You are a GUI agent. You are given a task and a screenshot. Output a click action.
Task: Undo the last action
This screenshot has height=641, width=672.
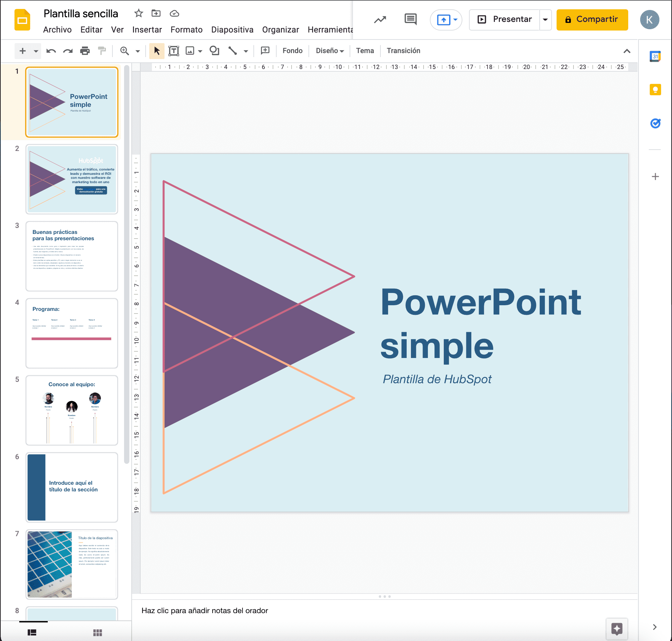[x=50, y=50]
